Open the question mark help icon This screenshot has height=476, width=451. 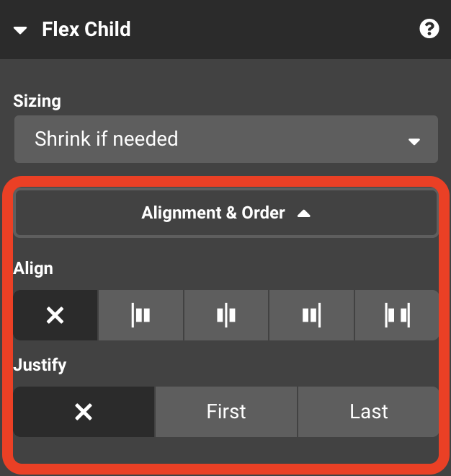(429, 30)
